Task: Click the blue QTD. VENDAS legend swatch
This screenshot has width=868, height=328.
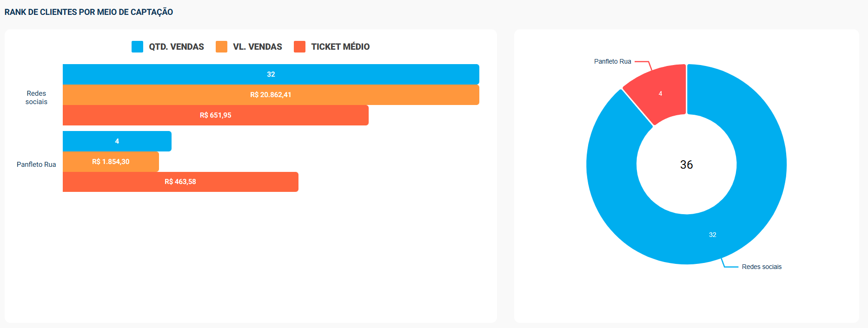Action: tap(137, 46)
